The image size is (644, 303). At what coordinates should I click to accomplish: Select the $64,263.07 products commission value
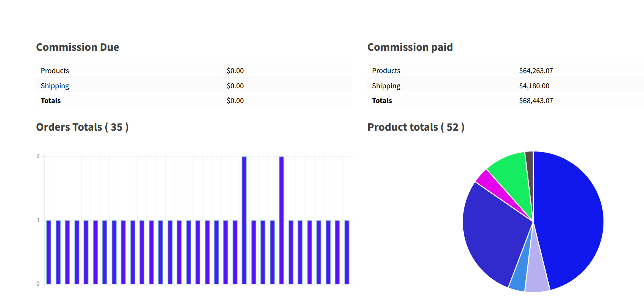click(536, 71)
